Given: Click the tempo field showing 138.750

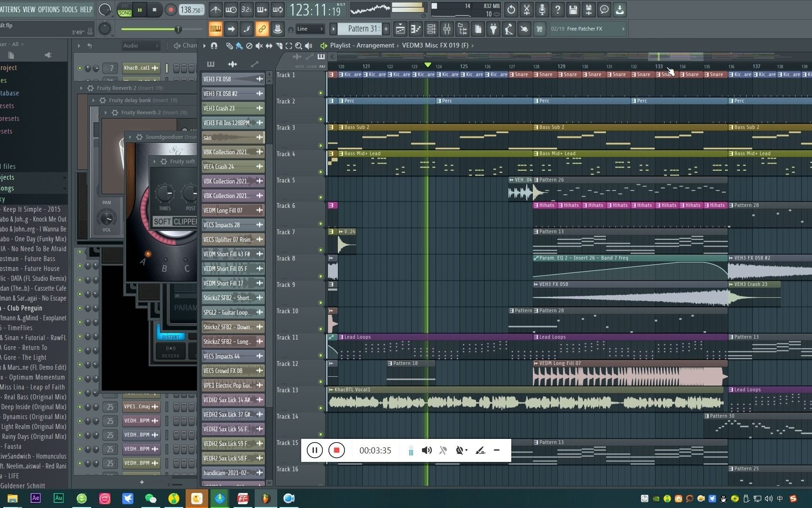Looking at the screenshot, I should [x=191, y=10].
